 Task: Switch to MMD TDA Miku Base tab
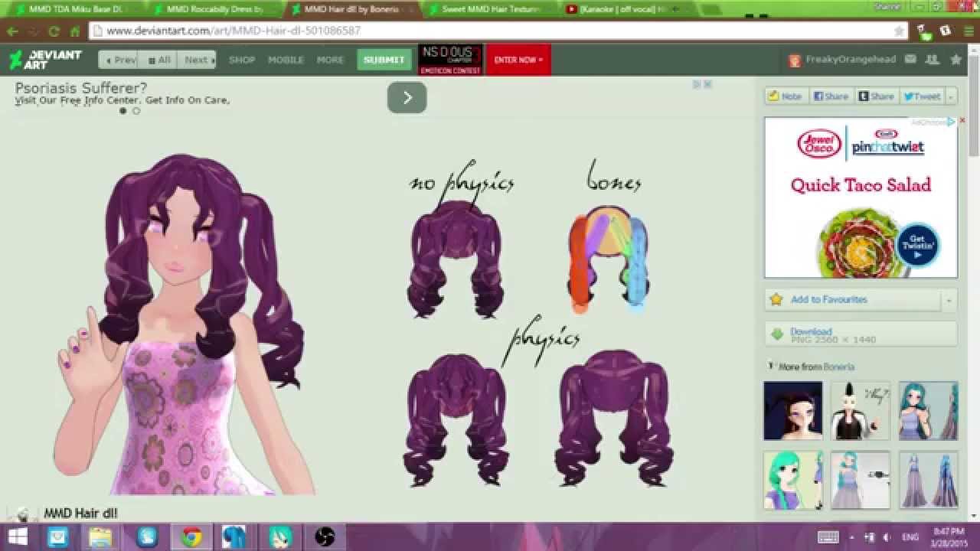pyautogui.click(x=73, y=10)
